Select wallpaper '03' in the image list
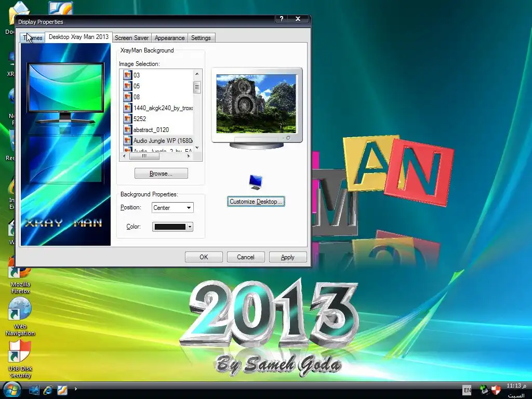Screen dimensions: 532x399 coord(137,75)
